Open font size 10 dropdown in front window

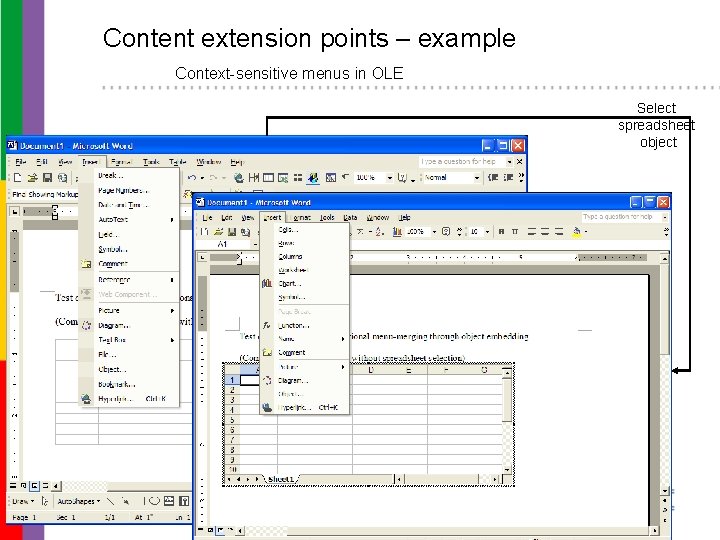click(487, 232)
